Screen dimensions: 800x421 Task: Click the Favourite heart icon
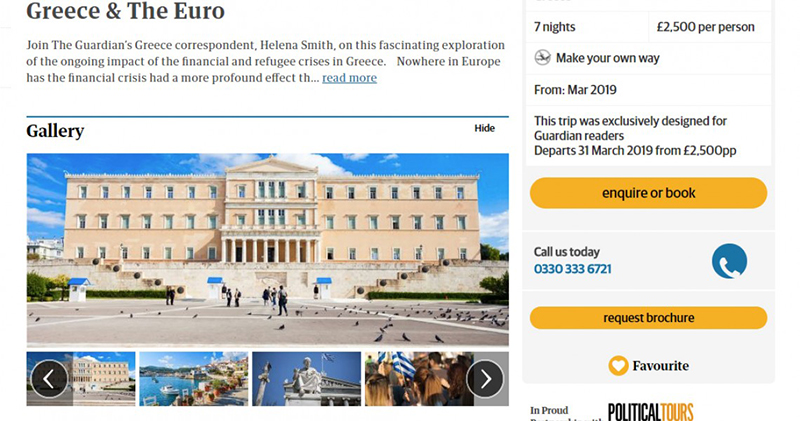point(618,365)
